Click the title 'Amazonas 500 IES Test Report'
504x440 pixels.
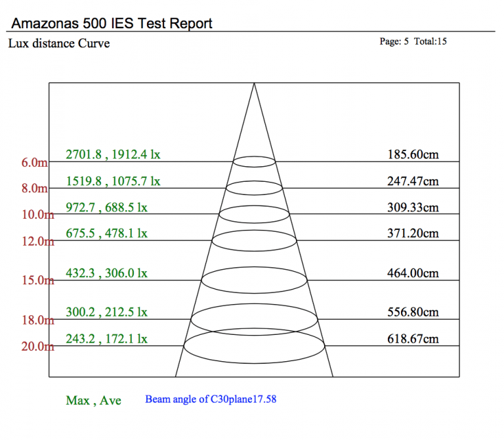(x=112, y=24)
